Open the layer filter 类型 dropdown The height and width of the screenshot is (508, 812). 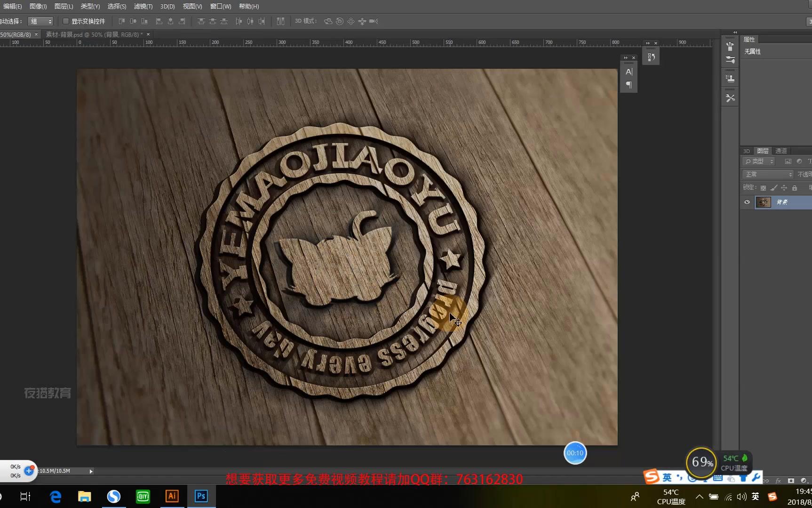click(x=758, y=161)
